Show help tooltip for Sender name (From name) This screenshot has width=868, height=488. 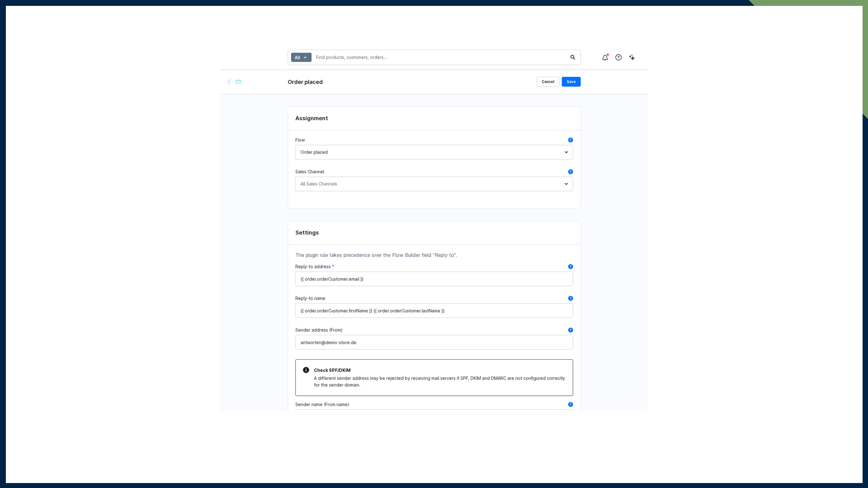coord(571,404)
